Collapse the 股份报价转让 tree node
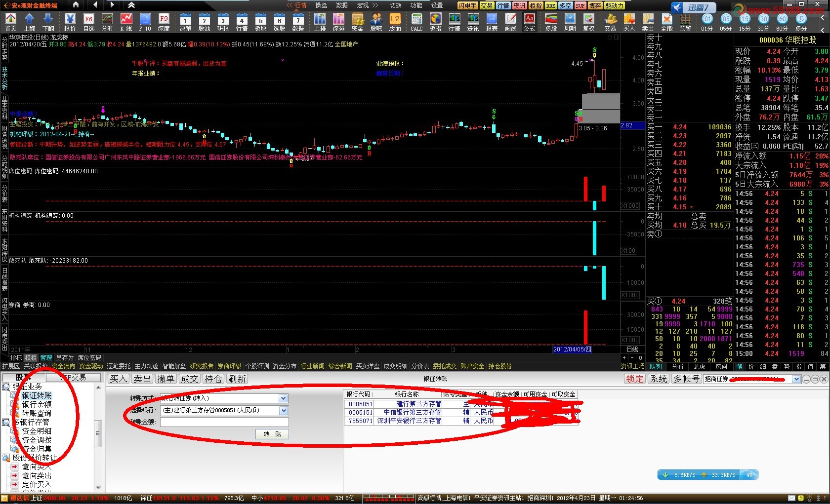 (x=6, y=458)
